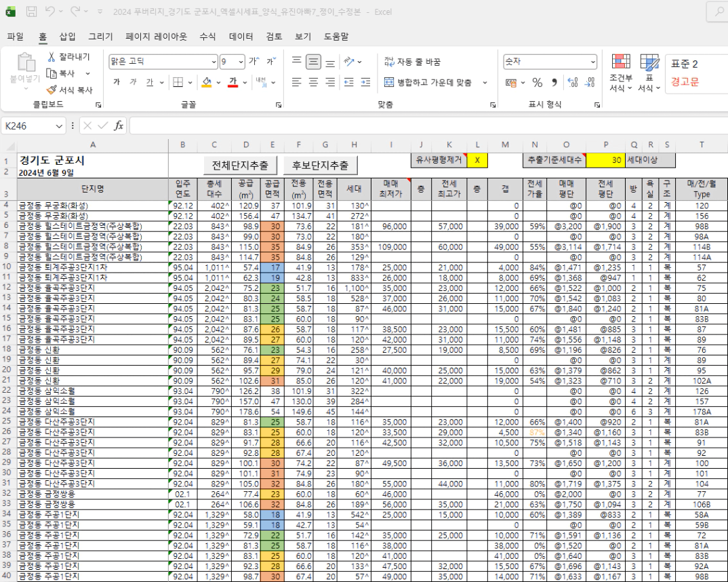
Task: Toggle bold formatting (가)
Action: tap(117, 83)
